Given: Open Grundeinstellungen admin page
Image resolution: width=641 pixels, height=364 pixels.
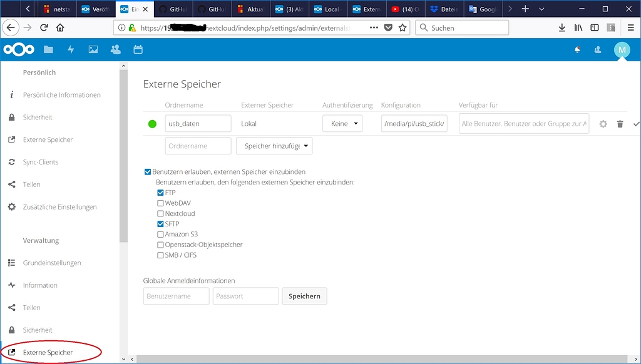Looking at the screenshot, I should 52,263.
